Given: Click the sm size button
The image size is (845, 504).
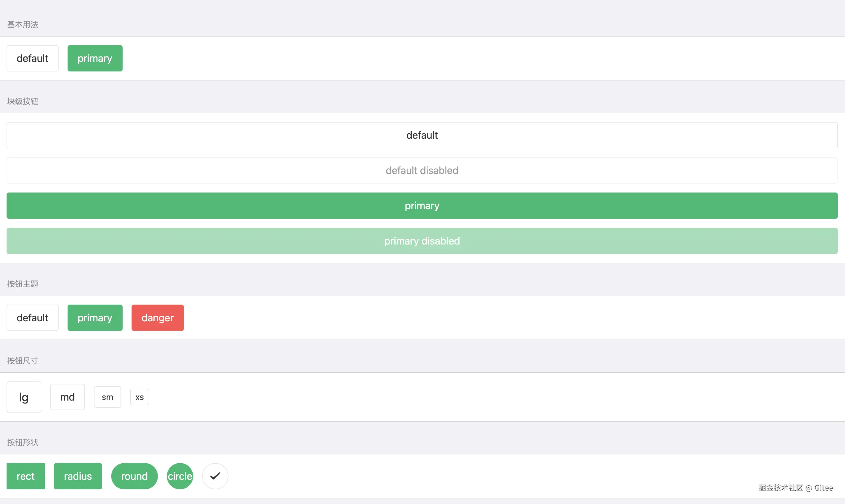Looking at the screenshot, I should [x=107, y=397].
